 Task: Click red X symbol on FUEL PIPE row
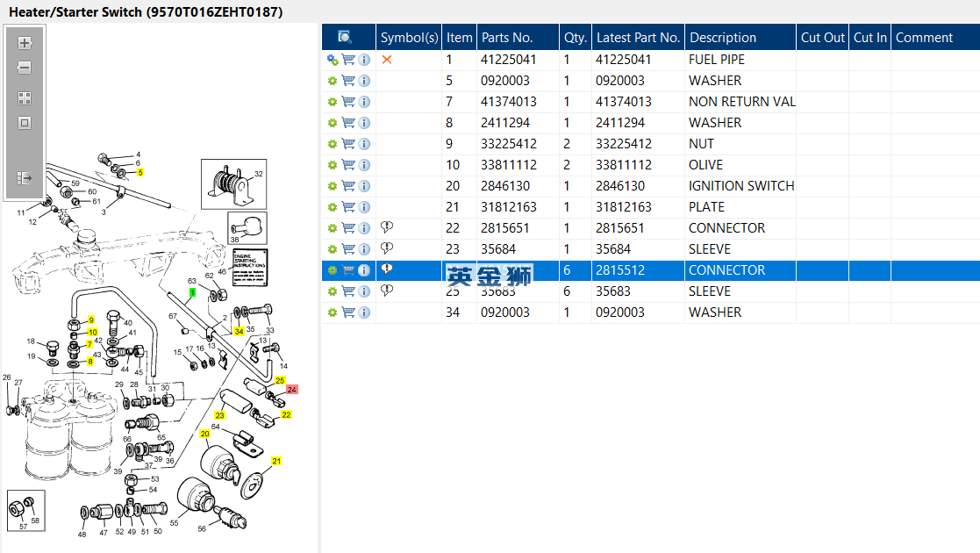coord(387,60)
